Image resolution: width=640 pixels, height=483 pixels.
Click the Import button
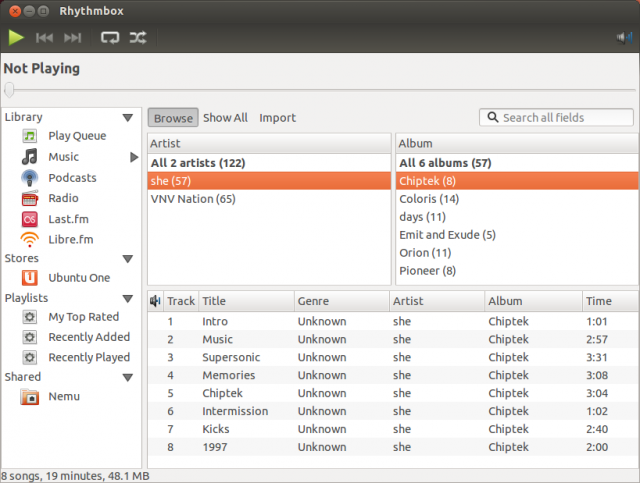[278, 118]
